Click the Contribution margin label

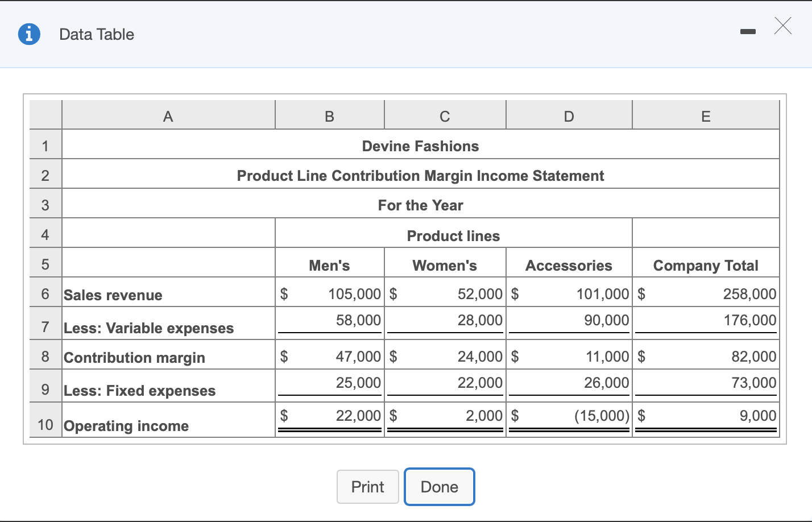tap(135, 358)
